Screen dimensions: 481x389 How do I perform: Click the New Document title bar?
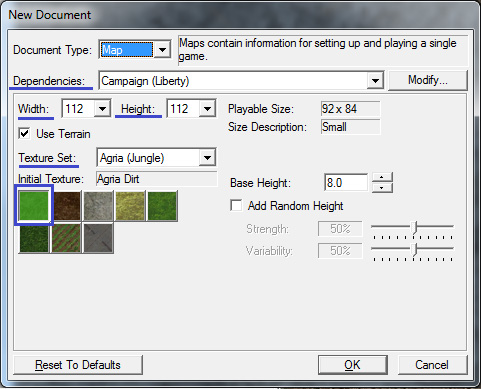[240, 15]
